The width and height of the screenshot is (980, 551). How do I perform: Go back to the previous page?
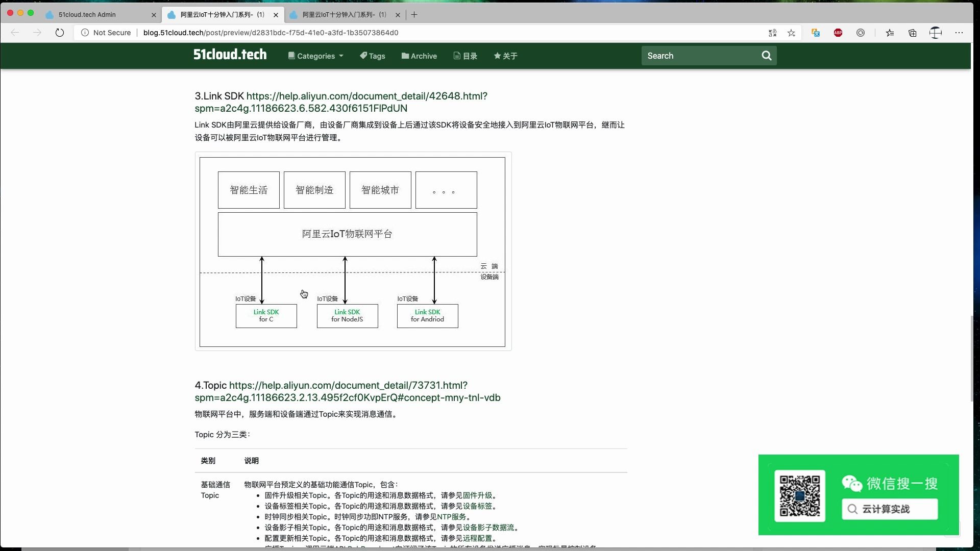15,32
